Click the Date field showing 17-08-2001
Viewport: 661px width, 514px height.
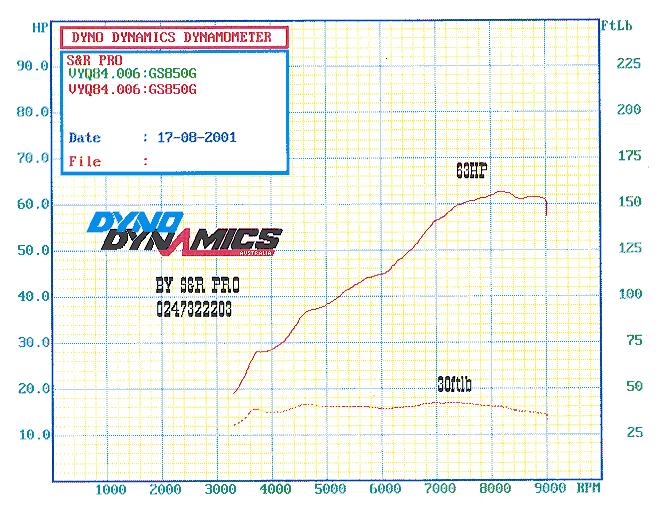(x=190, y=137)
